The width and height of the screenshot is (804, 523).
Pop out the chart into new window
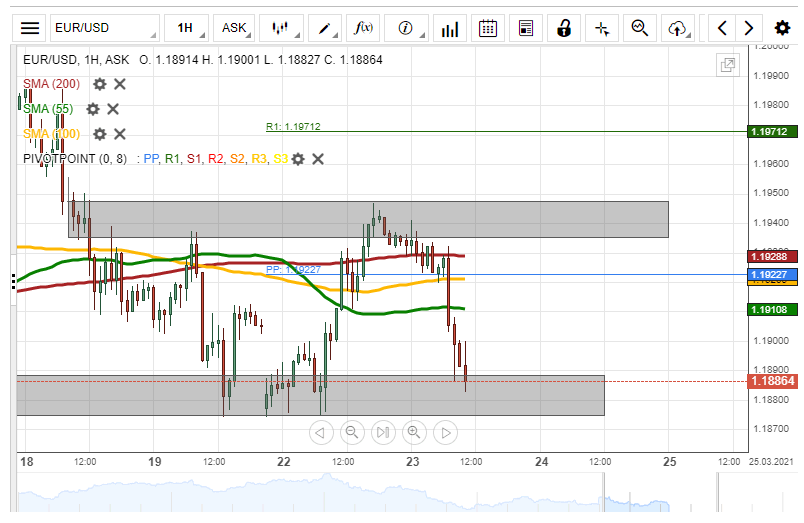coord(728,66)
